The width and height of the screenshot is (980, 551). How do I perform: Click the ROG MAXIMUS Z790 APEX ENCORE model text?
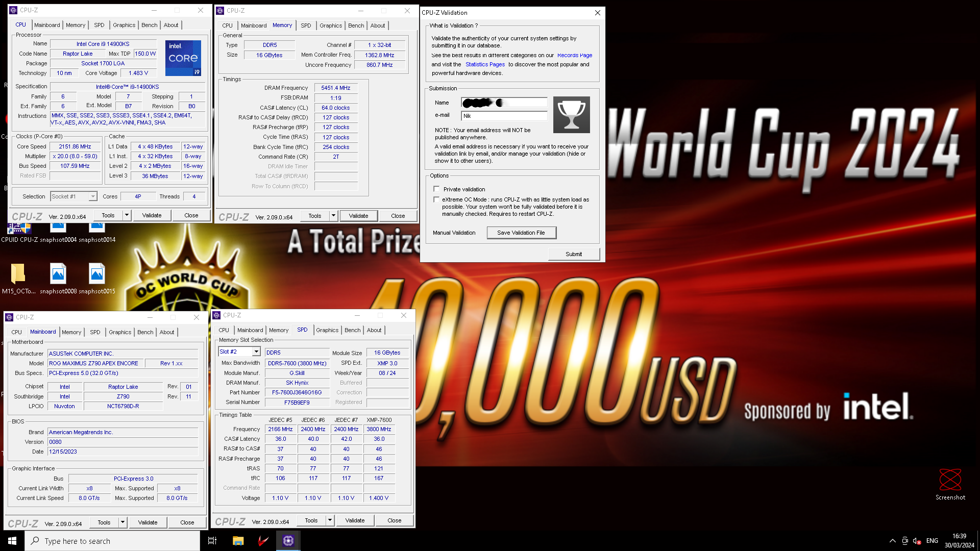[95, 363]
